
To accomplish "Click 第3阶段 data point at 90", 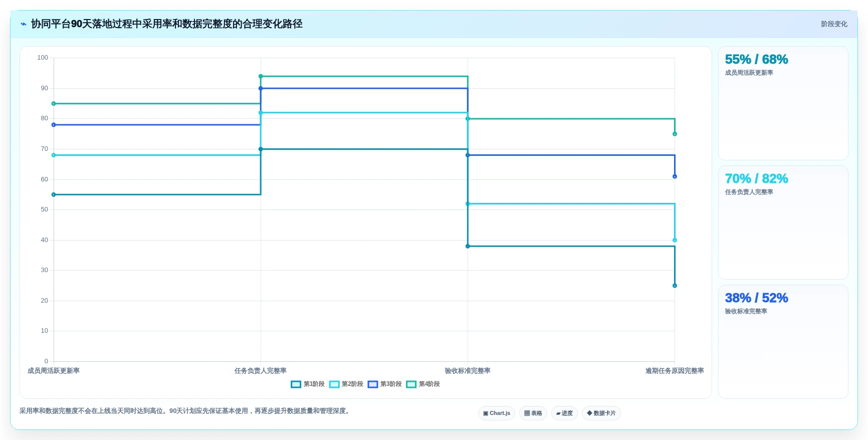I will [x=261, y=88].
